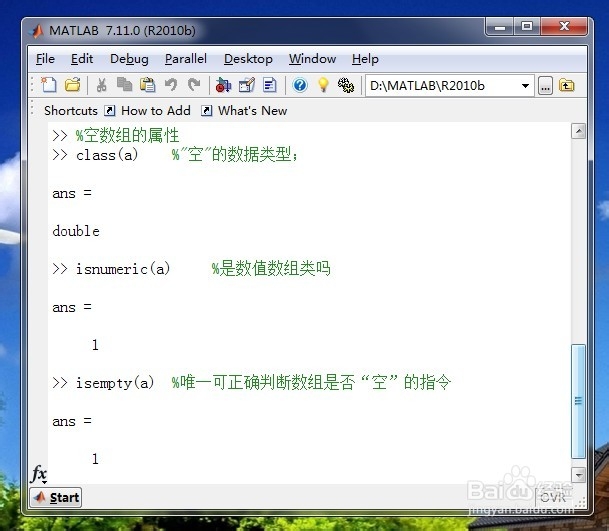Click the light bulb tips icon
This screenshot has height=531, width=609.
[x=323, y=85]
